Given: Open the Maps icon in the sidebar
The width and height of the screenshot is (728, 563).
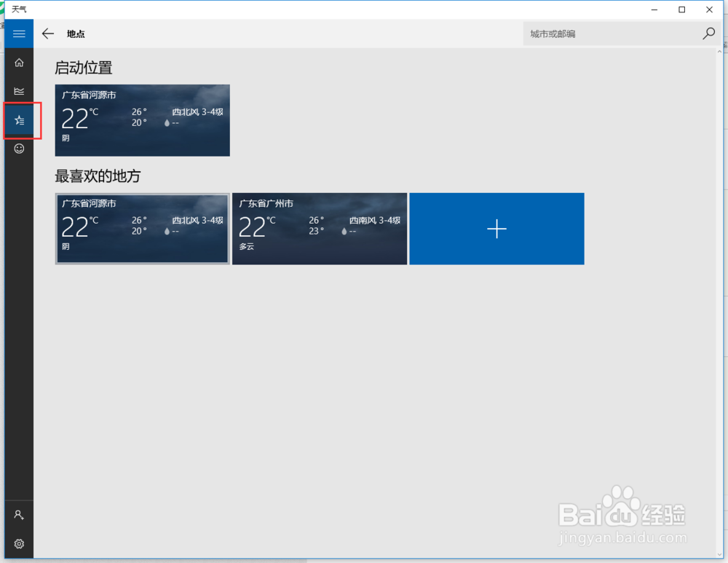Looking at the screenshot, I should point(19,90).
